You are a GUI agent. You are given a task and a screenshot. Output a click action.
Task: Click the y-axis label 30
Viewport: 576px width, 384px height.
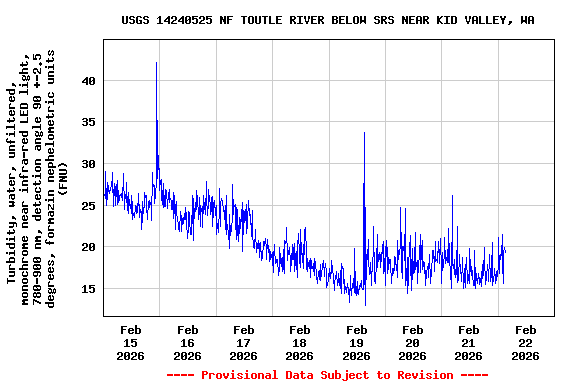[89, 164]
